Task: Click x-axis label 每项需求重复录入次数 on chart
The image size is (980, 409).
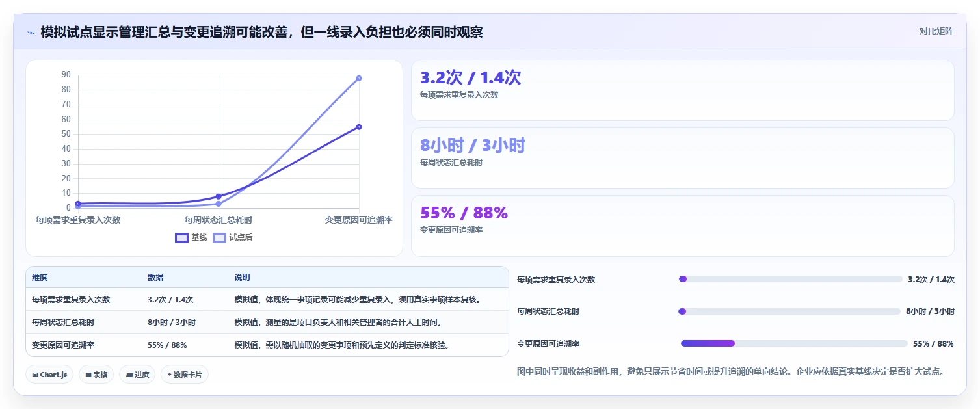Action: (78, 220)
